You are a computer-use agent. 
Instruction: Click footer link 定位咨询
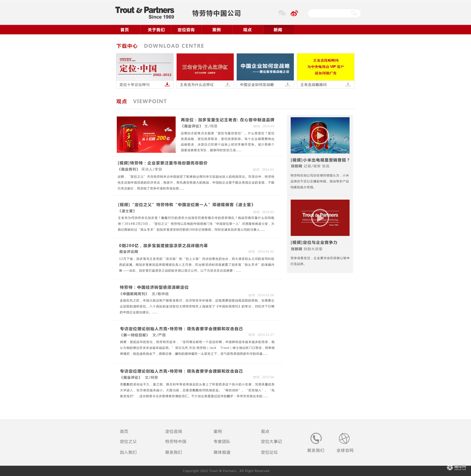(174, 431)
